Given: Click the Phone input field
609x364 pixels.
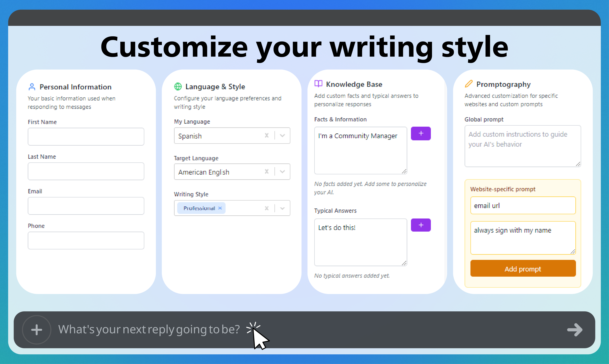Looking at the screenshot, I should coord(86,240).
